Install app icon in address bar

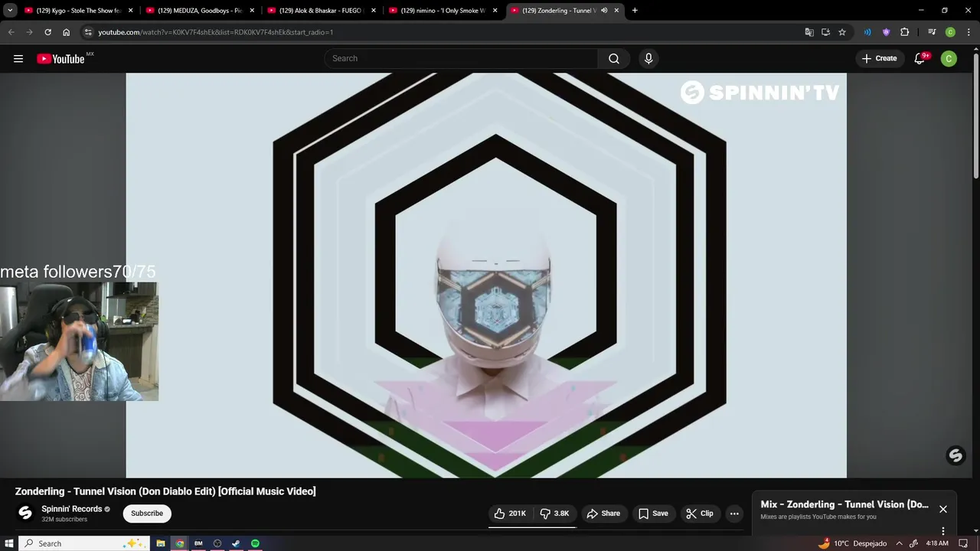825,32
